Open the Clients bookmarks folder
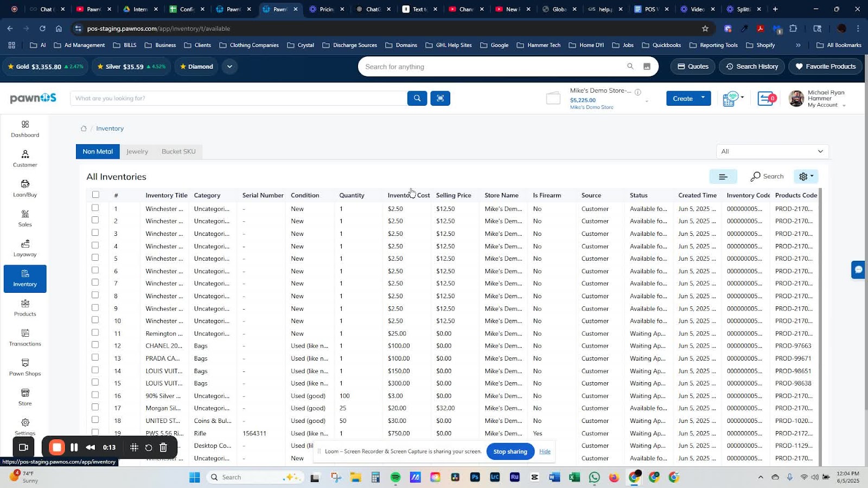The image size is (868, 488). [197, 45]
